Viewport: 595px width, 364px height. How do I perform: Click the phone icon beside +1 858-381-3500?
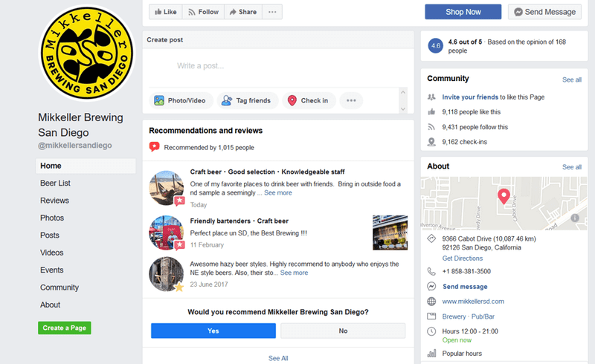431,271
